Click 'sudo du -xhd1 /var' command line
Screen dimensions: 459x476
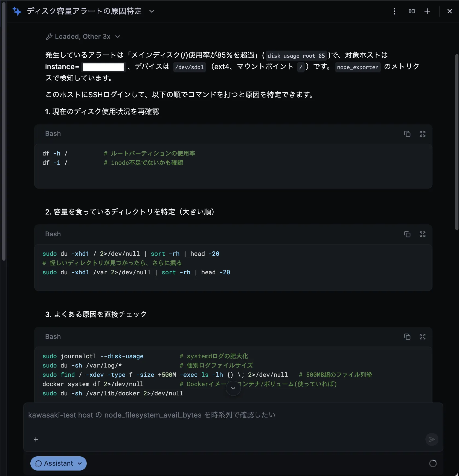click(136, 272)
